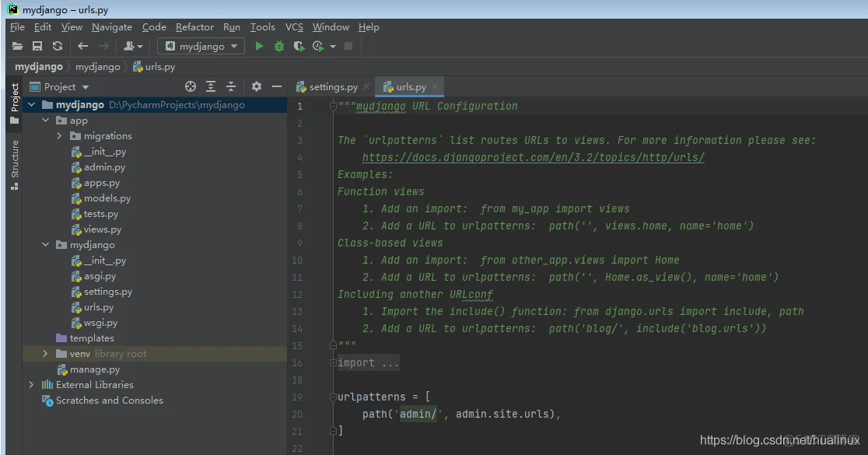Click mydjango root breadcrumb
This screenshot has height=455, width=868.
(39, 67)
